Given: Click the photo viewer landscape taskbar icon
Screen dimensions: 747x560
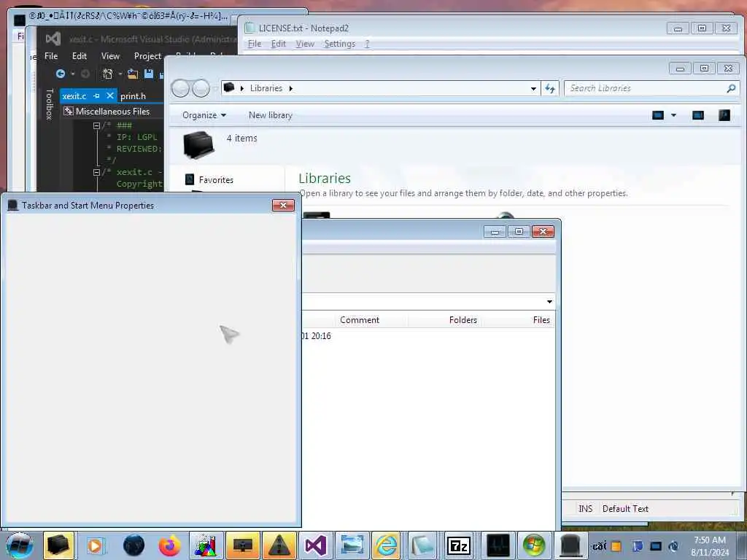Looking at the screenshot, I should [351, 545].
